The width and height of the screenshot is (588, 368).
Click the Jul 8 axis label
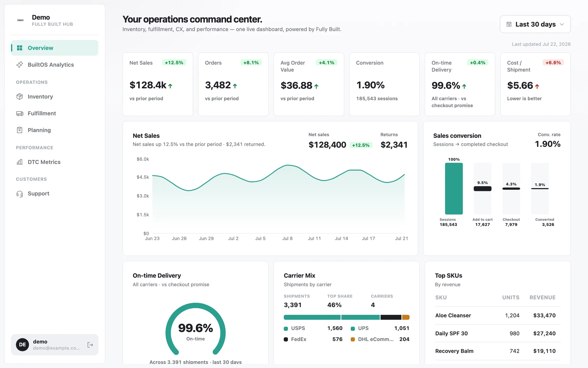(x=287, y=239)
